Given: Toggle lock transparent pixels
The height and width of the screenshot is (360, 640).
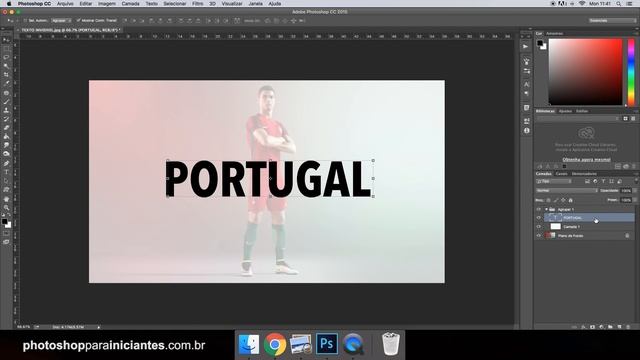Looking at the screenshot, I should pos(549,200).
